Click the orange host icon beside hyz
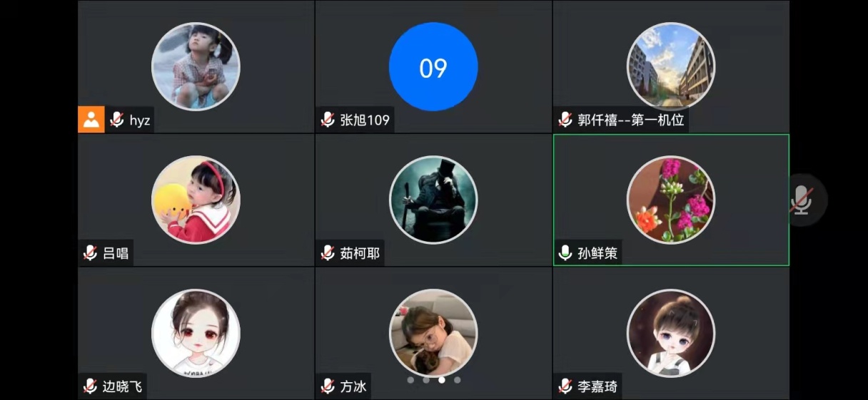This screenshot has width=868, height=400. [x=91, y=120]
